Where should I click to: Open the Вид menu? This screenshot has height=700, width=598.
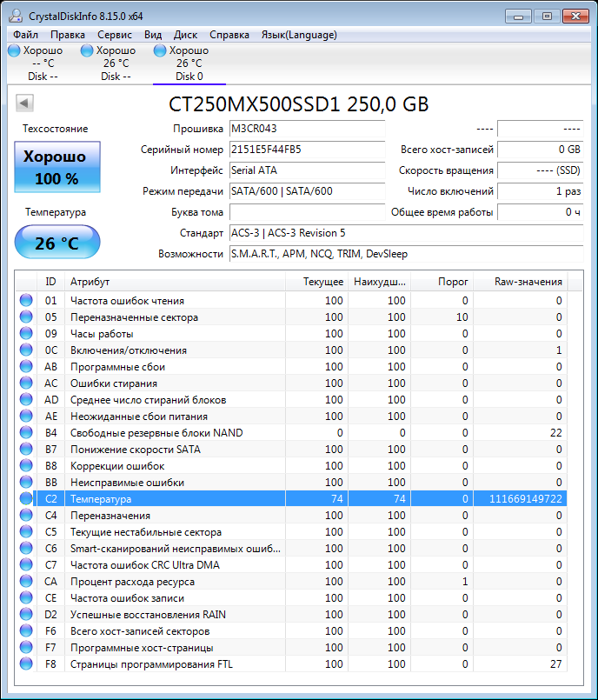click(x=153, y=35)
